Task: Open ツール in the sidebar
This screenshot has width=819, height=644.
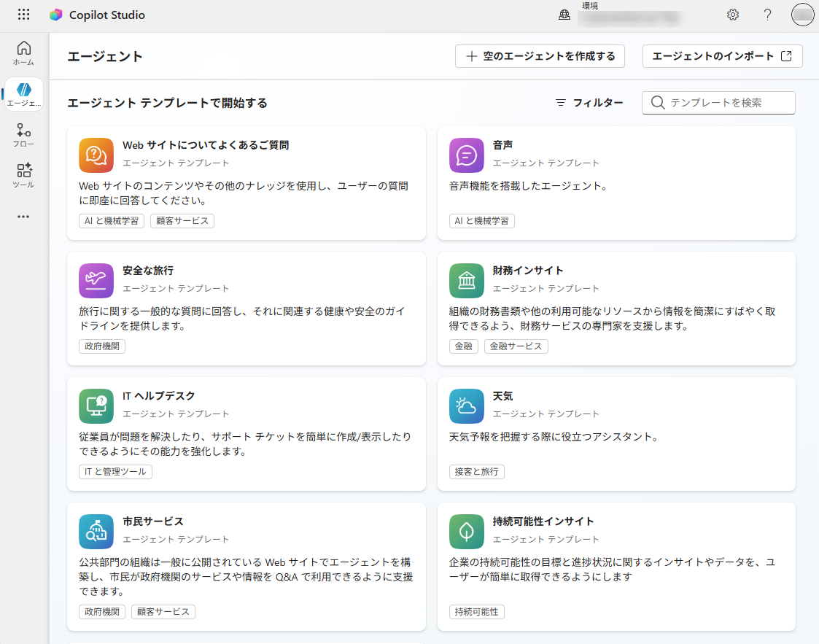Action: [23, 176]
